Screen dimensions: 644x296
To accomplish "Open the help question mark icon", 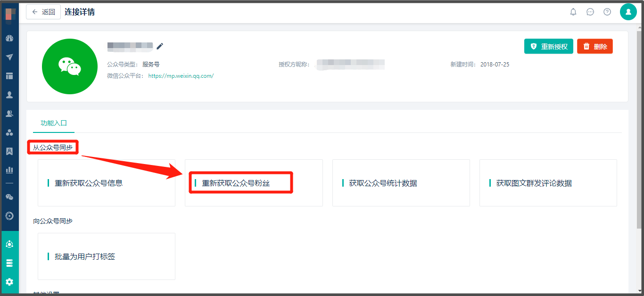I will (607, 12).
